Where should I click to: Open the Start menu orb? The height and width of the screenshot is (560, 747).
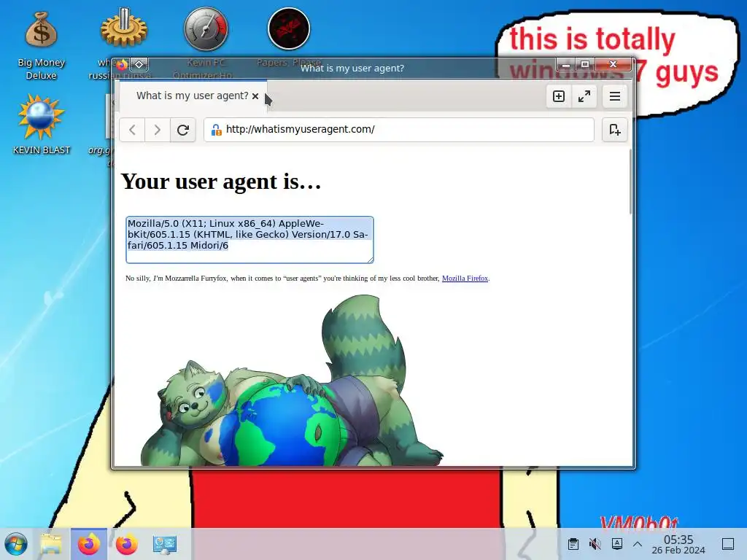pyautogui.click(x=16, y=544)
